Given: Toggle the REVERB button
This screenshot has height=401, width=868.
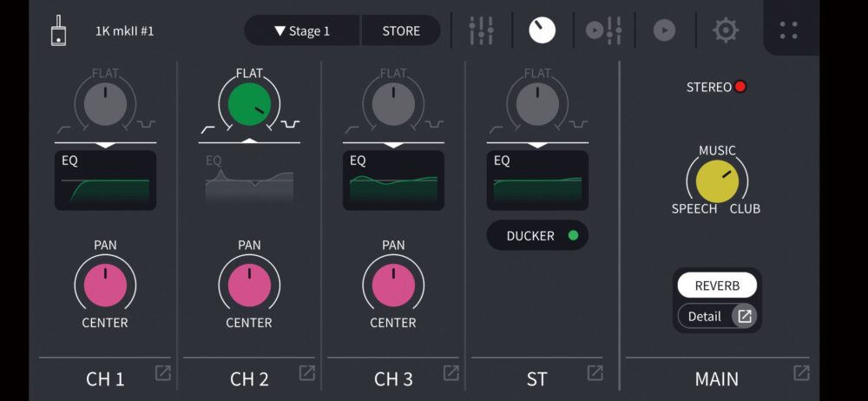Looking at the screenshot, I should (717, 286).
